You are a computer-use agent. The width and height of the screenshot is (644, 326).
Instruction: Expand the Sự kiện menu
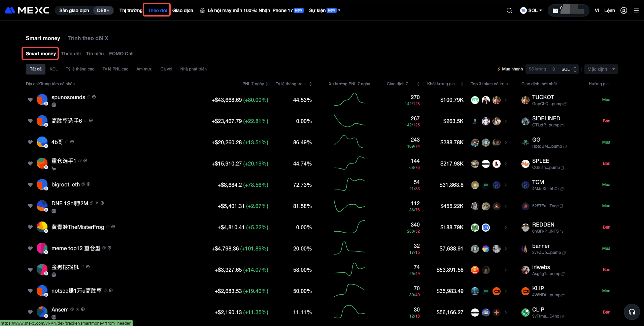click(x=325, y=10)
